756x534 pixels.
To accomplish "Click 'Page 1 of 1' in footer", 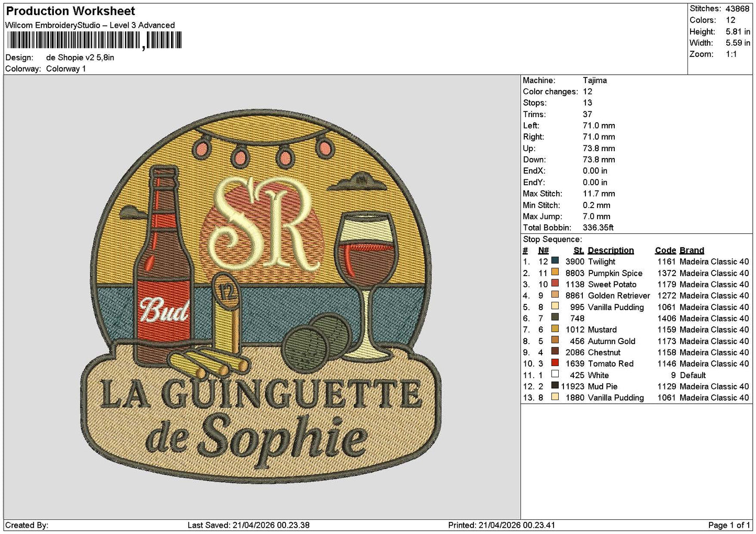I will [x=729, y=525].
